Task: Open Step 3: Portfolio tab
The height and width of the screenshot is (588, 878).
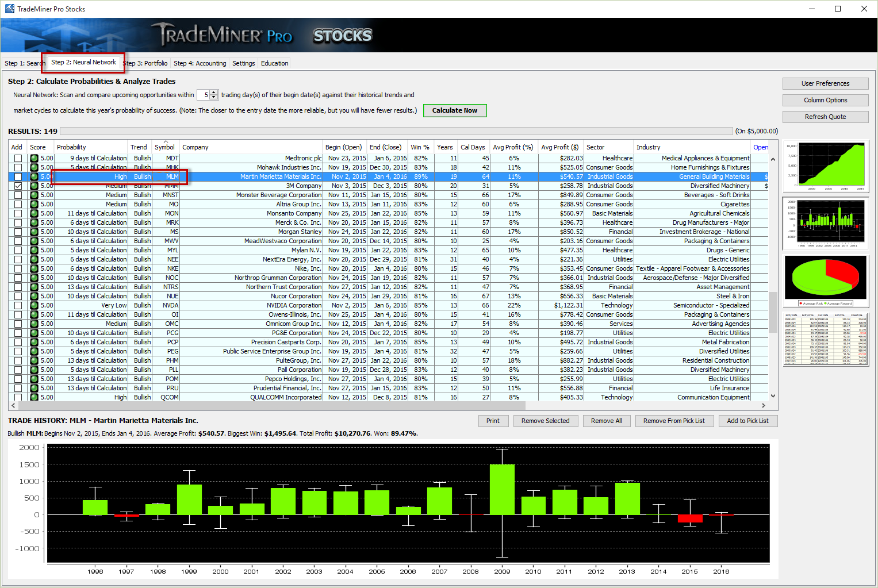Action: tap(146, 63)
